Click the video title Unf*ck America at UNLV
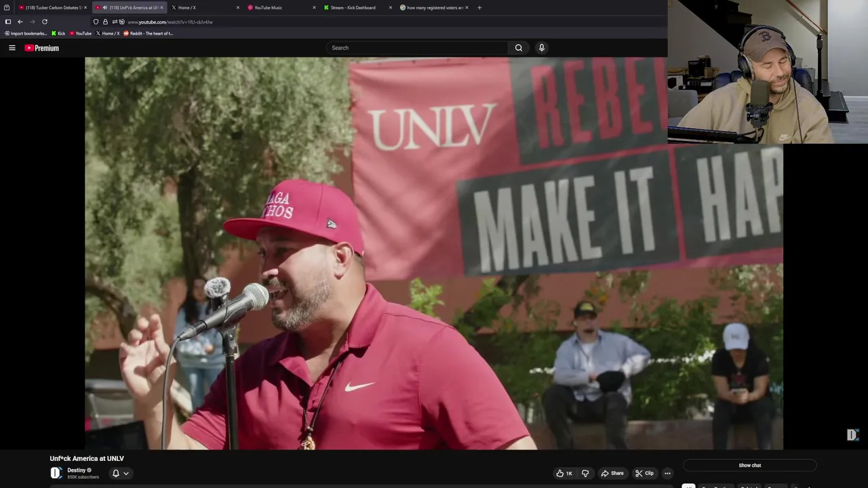 tap(87, 459)
